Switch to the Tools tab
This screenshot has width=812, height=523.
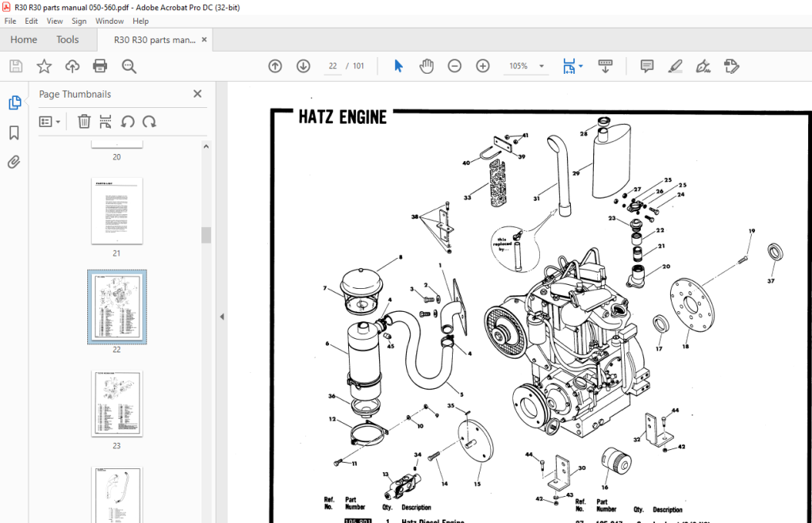click(67, 40)
